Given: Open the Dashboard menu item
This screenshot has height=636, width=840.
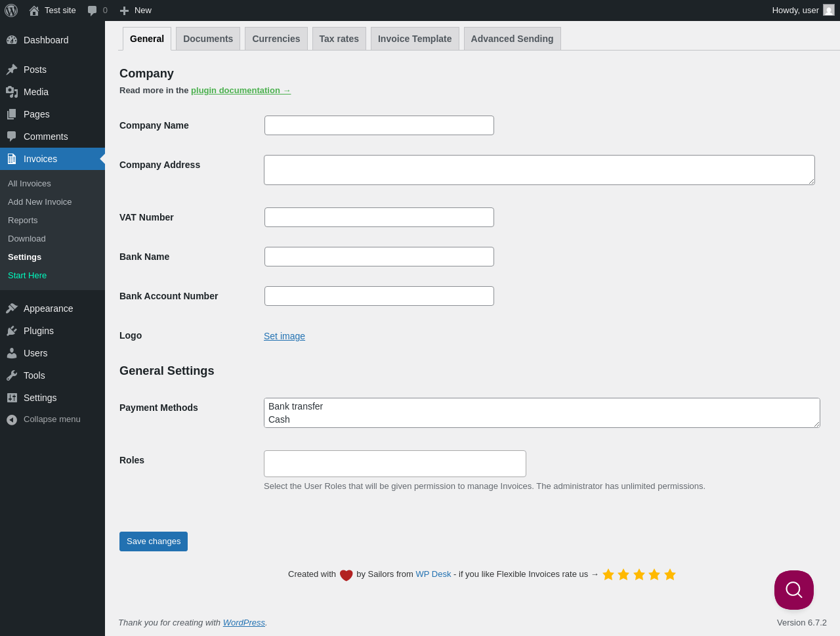Looking at the screenshot, I should 52,40.
